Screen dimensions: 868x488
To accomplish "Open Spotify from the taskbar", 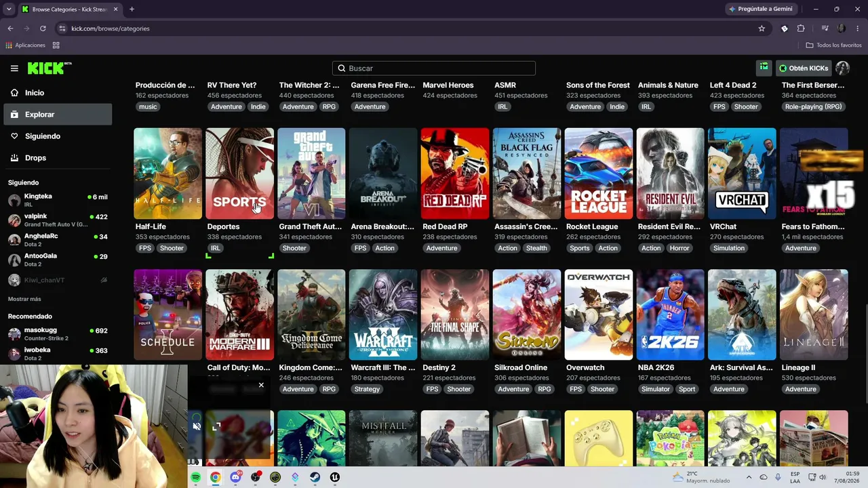I will click(195, 477).
